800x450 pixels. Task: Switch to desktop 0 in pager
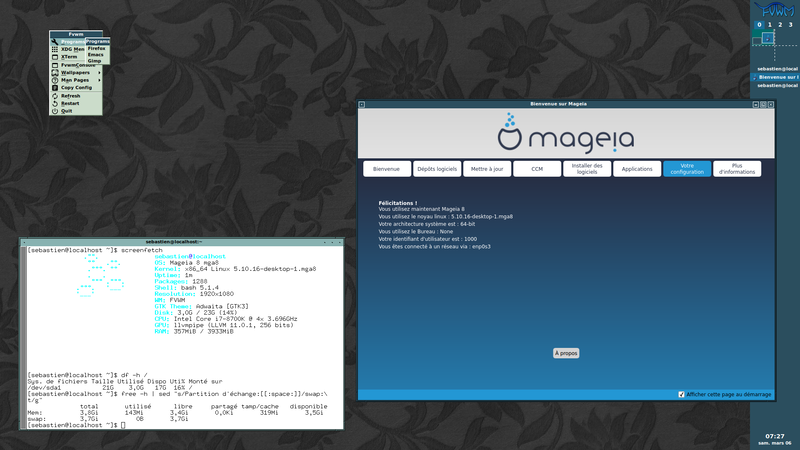759,24
